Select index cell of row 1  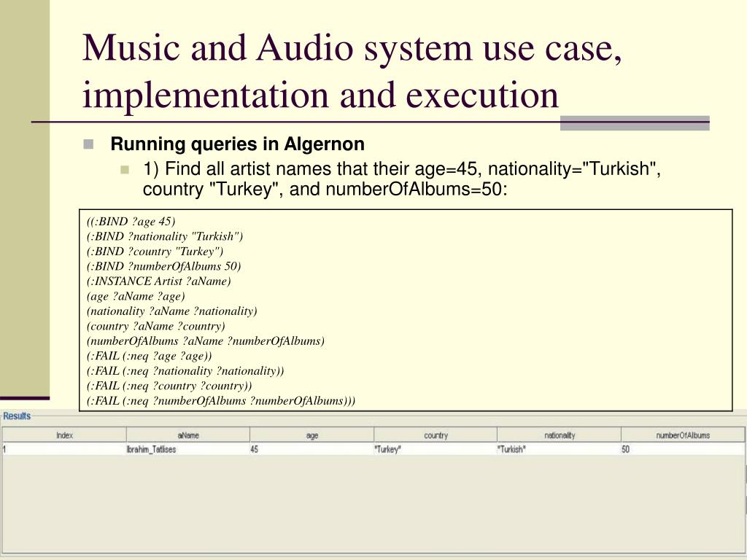64,449
